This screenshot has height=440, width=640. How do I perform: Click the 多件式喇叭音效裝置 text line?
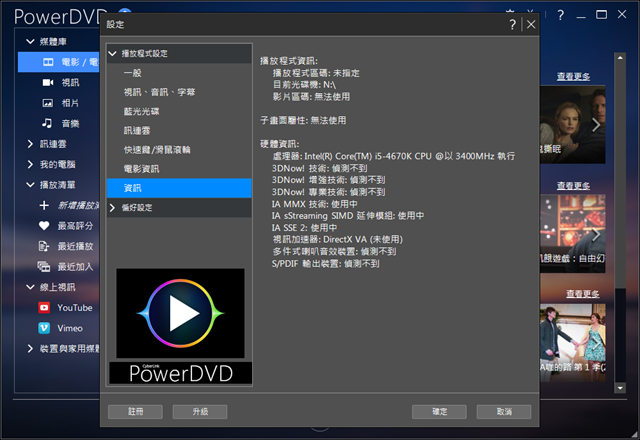point(334,251)
